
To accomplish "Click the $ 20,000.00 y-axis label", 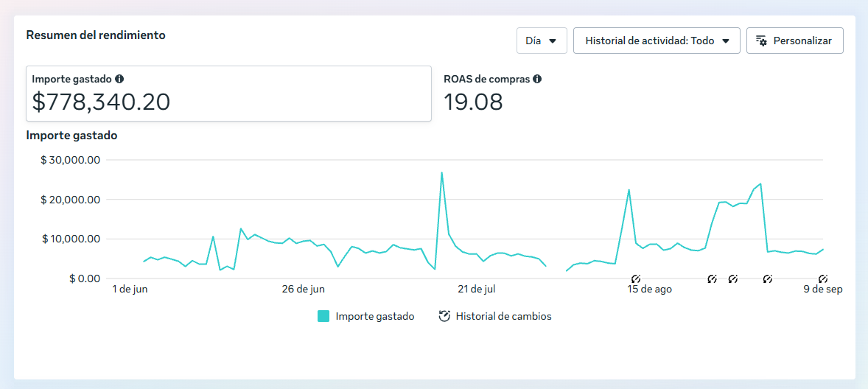I will (x=70, y=200).
